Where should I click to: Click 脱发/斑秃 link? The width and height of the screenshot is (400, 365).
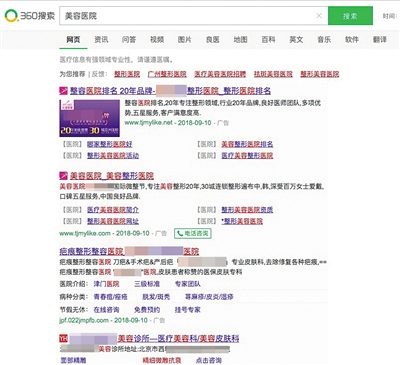click(156, 297)
